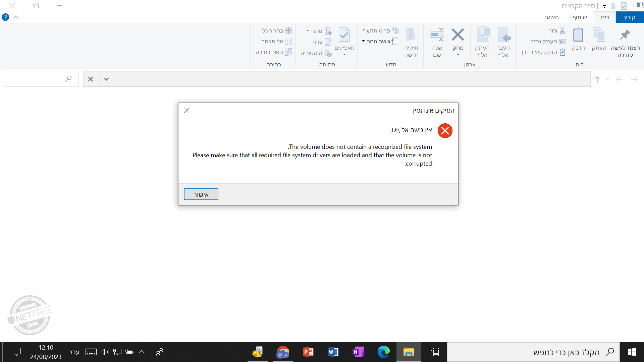The width and height of the screenshot is (644, 362).
Task: Click the File Explorer search box
Action: click(37, 79)
